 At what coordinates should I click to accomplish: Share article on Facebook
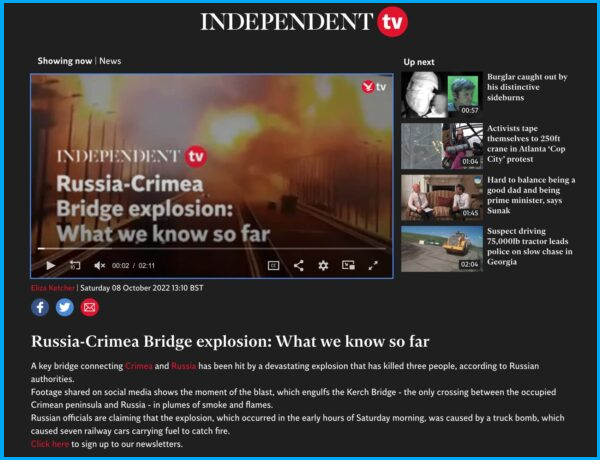[40, 307]
